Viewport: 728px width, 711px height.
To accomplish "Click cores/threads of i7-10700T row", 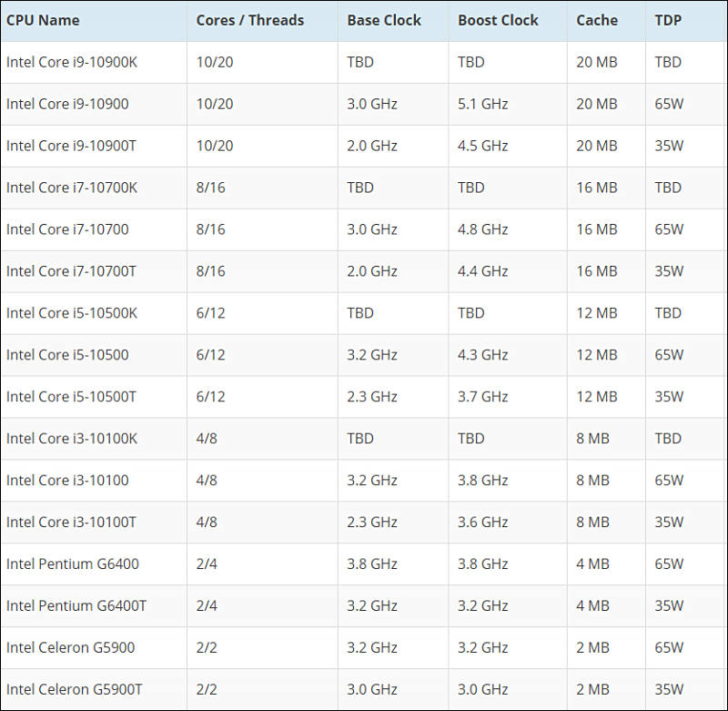I will click(210, 271).
